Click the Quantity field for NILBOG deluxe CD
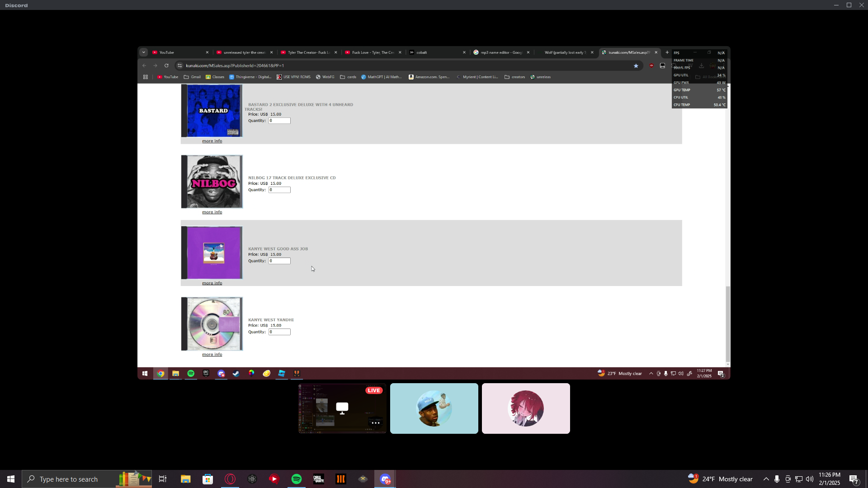This screenshot has height=488, width=868. coord(279,190)
